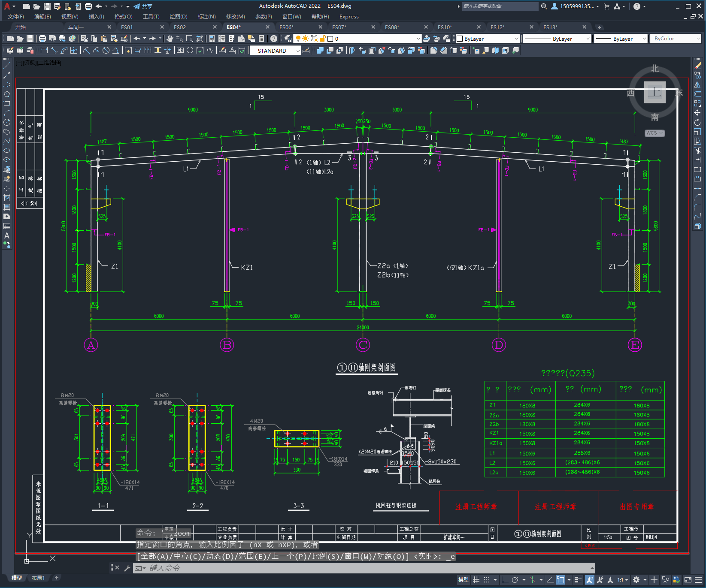The height and width of the screenshot is (588, 706).
Task: Close the command line with its X button
Action: pos(117,567)
